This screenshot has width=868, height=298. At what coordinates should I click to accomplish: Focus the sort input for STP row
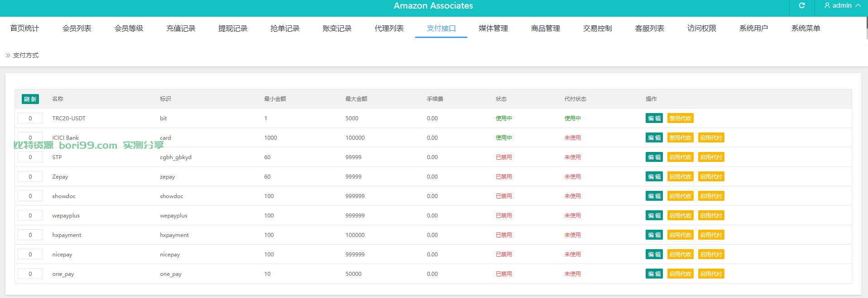pyautogui.click(x=30, y=157)
